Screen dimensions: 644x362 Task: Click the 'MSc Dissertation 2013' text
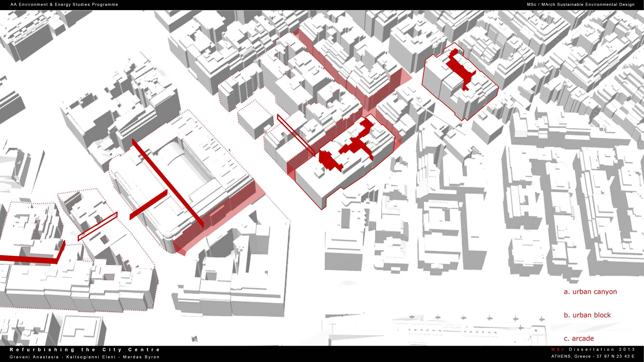593,349
